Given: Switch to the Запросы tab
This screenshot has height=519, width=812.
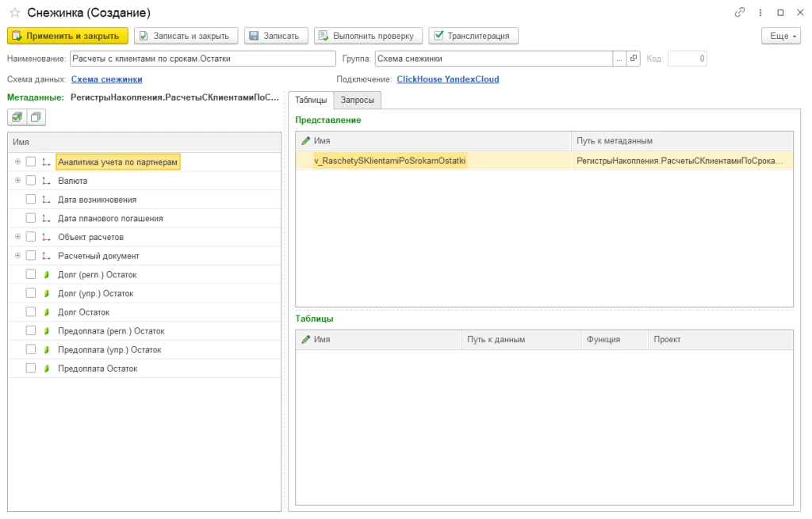Looking at the screenshot, I should pyautogui.click(x=358, y=100).
